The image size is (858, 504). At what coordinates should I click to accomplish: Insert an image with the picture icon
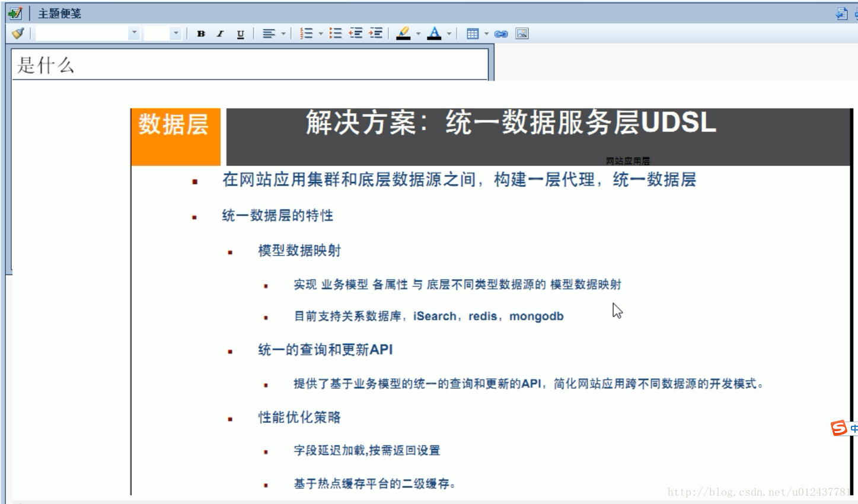tap(522, 34)
